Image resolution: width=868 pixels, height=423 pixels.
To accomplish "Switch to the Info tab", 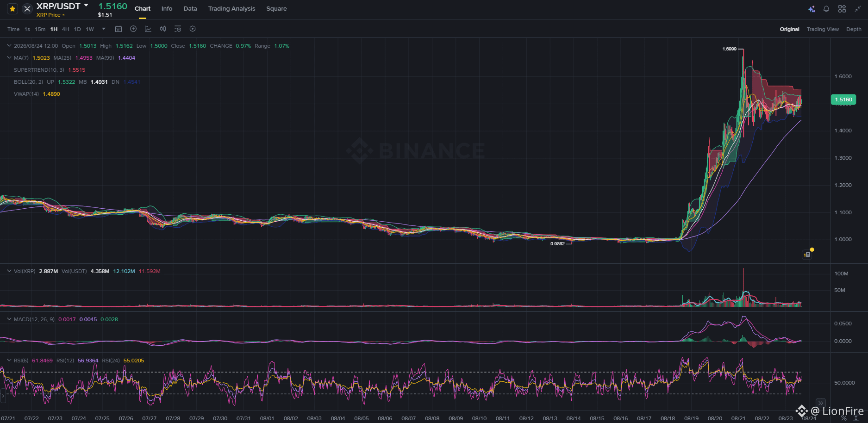I will coord(167,9).
